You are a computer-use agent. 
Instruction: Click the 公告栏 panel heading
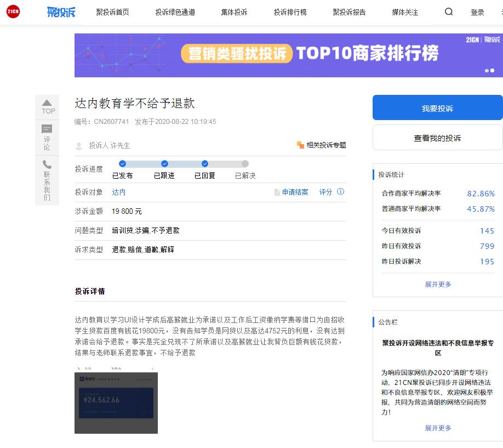[x=388, y=322]
